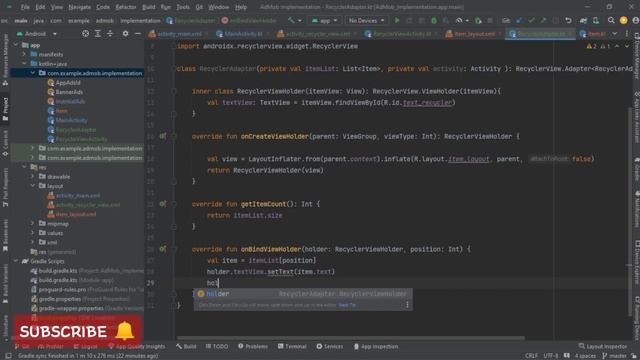Click the Git update project arrow icon

coord(519,20)
